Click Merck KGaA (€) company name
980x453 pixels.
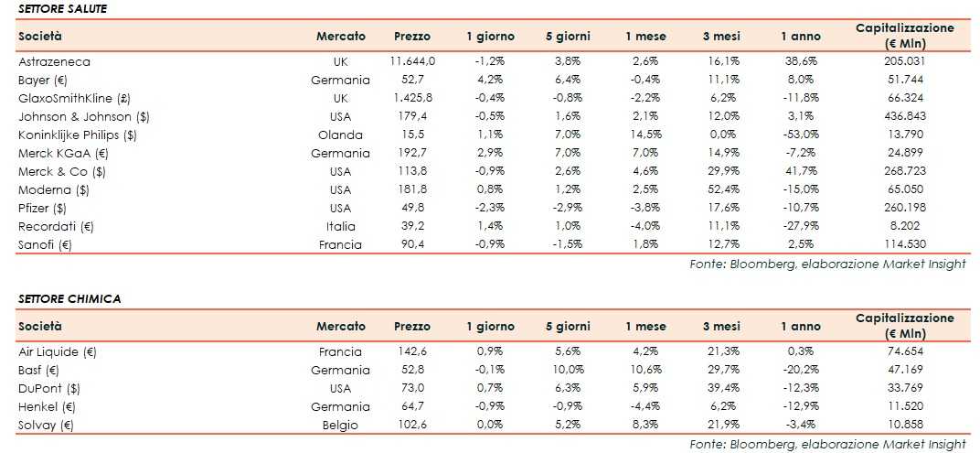click(x=63, y=153)
